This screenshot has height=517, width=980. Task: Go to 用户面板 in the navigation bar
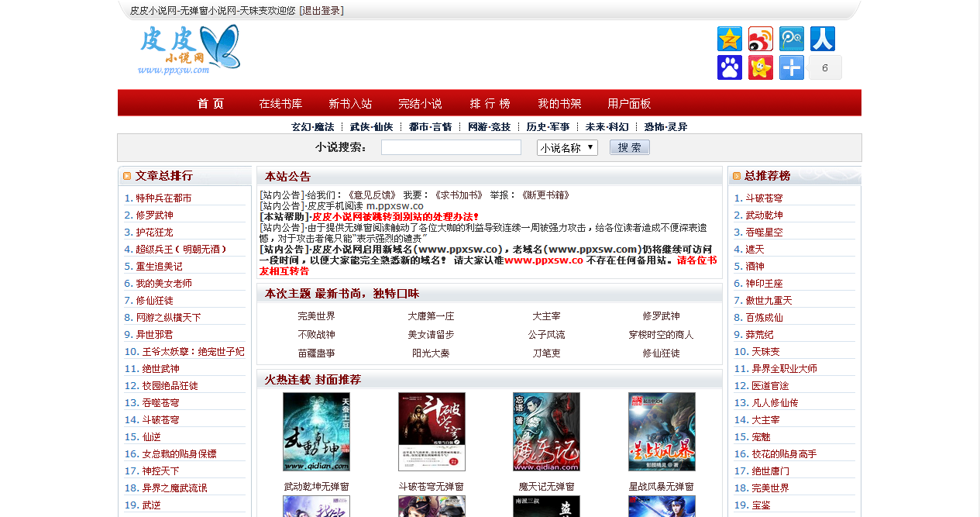[629, 103]
